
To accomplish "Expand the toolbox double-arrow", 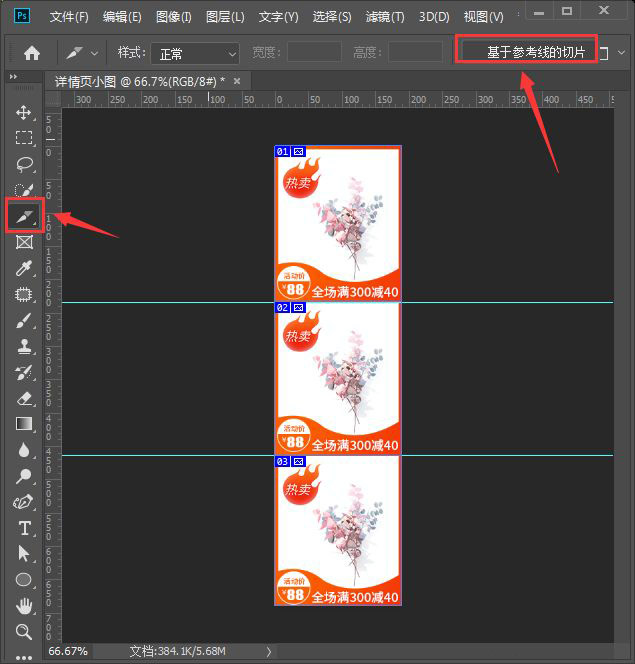I will pos(13,77).
